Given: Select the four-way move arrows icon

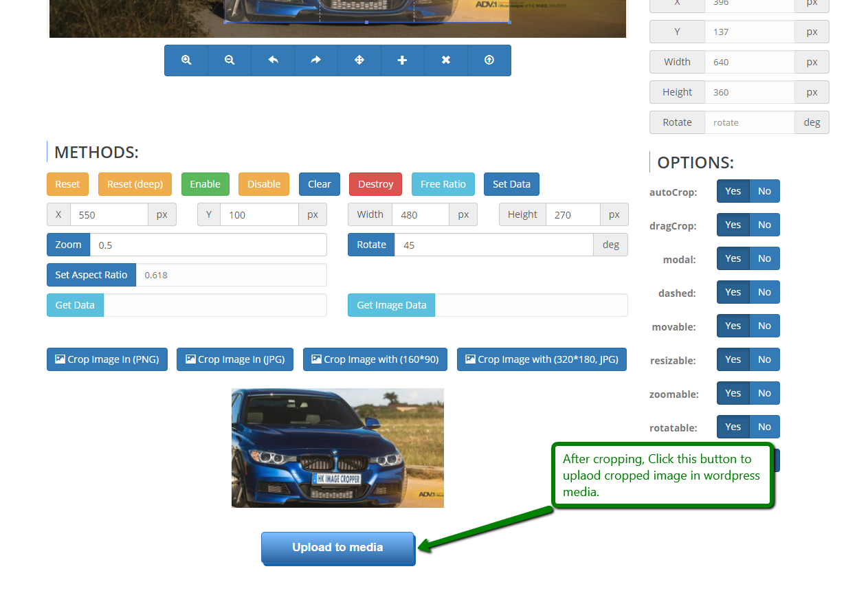Looking at the screenshot, I should (359, 60).
